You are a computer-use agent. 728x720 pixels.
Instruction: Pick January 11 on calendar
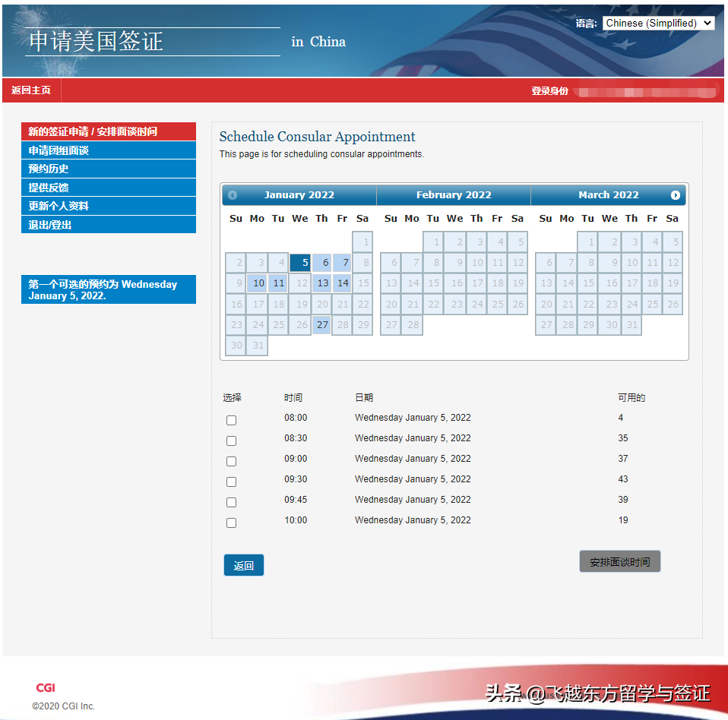click(278, 283)
